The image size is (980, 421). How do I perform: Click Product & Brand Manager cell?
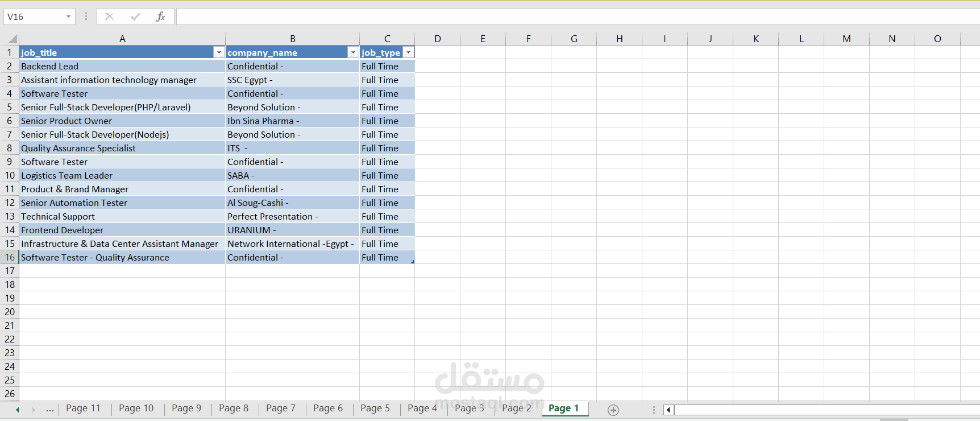pos(122,189)
